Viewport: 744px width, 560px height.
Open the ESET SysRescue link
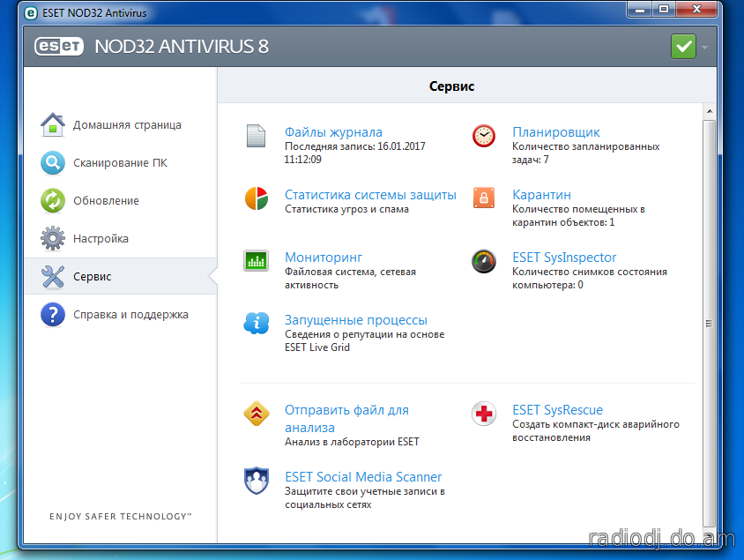557,409
